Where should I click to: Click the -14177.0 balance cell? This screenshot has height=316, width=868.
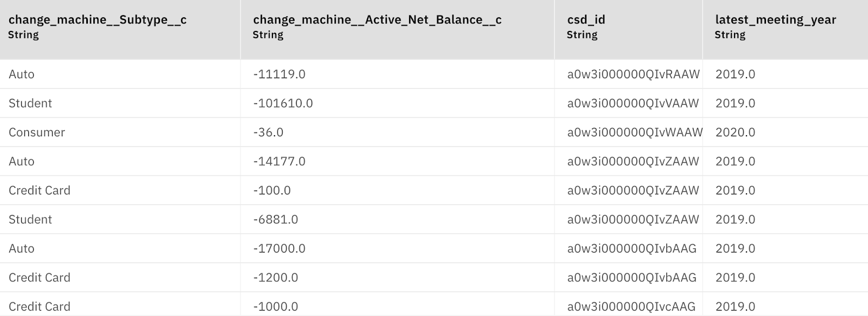tap(279, 161)
